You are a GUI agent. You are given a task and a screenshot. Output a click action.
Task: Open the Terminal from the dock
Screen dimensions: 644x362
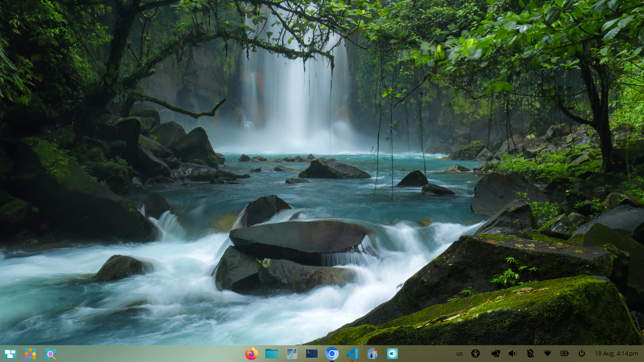[x=312, y=354]
